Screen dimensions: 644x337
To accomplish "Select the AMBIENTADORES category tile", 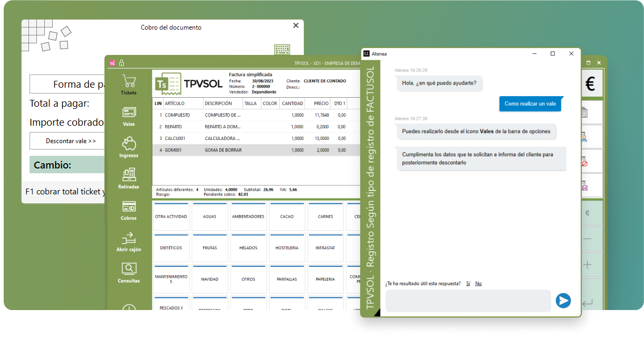I will click(248, 217).
